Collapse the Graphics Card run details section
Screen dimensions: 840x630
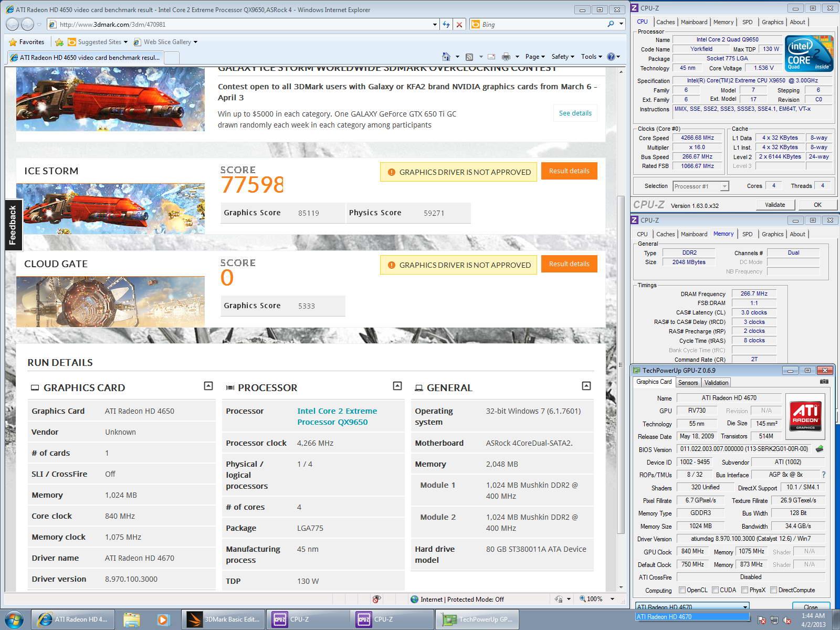pyautogui.click(x=208, y=386)
